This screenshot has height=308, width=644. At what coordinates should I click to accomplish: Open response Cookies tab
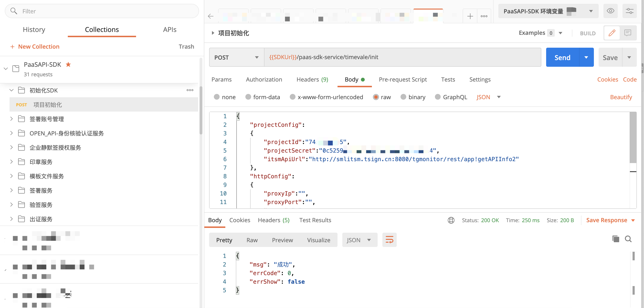click(x=240, y=220)
